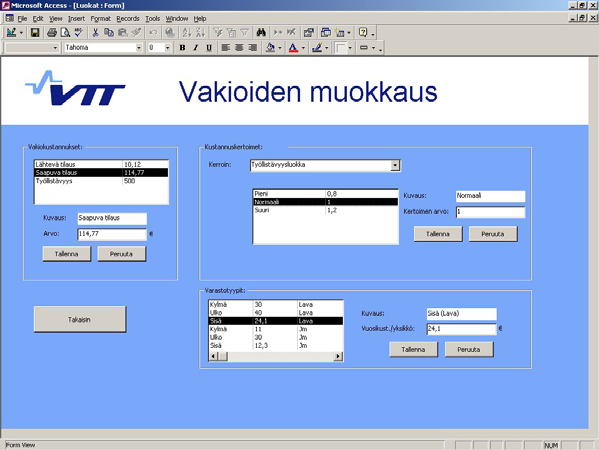Open the Properties icon
The image size is (599, 450).
308,32
